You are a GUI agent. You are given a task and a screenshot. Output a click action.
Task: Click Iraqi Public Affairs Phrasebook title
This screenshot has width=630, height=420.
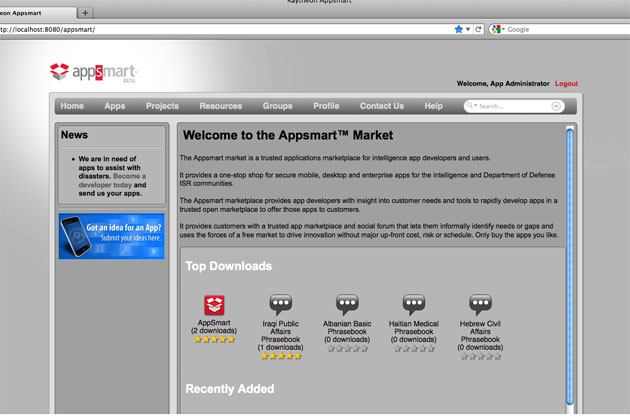coord(280,331)
